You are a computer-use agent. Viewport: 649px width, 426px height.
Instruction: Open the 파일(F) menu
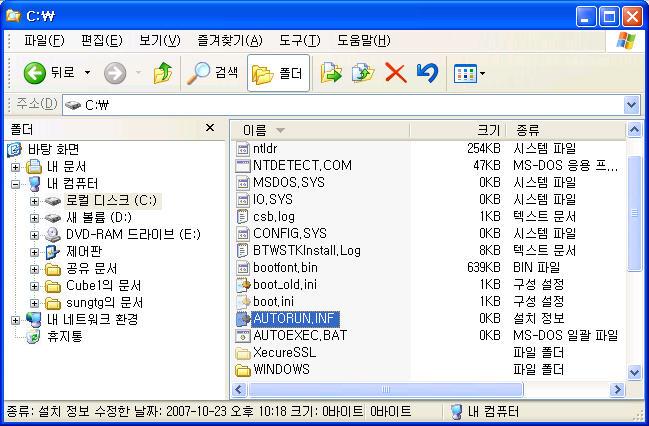point(44,41)
